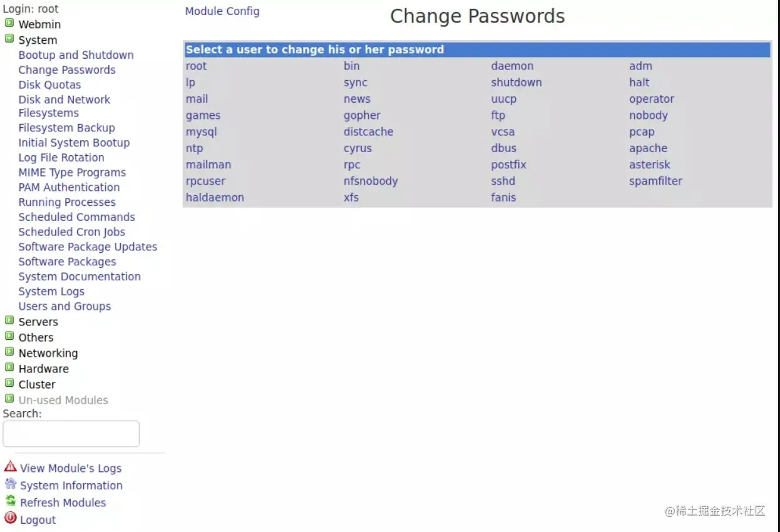
Task: Select user mail
Action: click(197, 99)
